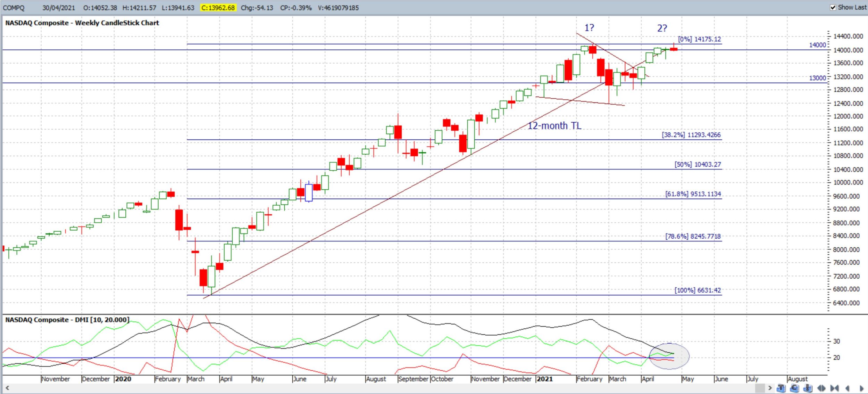Click the date 30/04/2021 in header
The image size is (868, 394).
(59, 8)
